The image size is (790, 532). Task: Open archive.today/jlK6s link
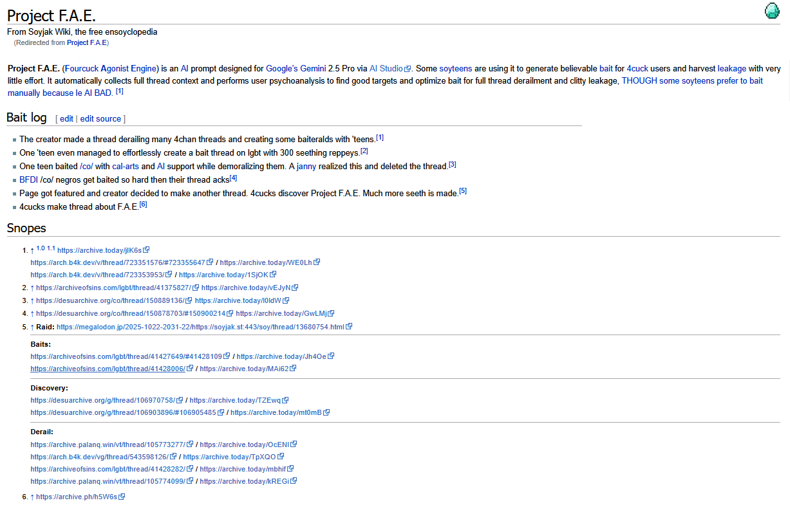103,250
